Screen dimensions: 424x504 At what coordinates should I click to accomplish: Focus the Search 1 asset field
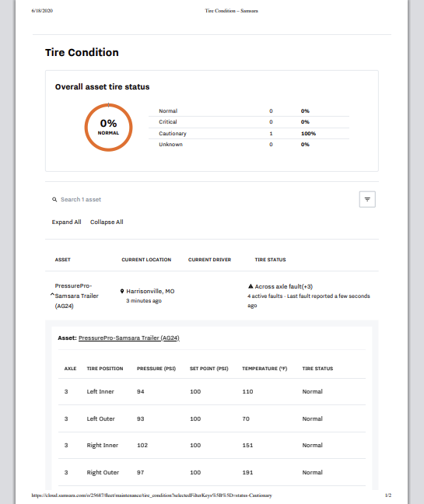click(81, 200)
